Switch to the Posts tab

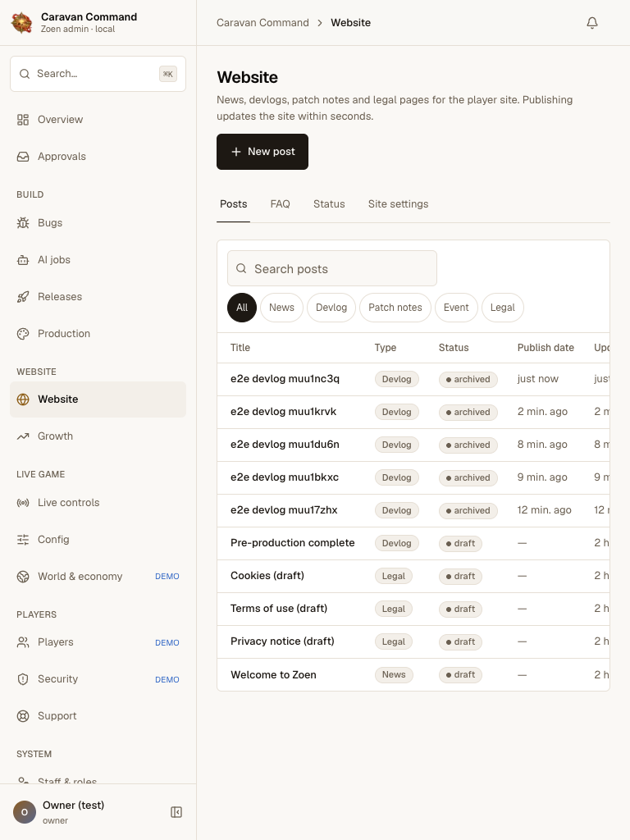point(234,204)
